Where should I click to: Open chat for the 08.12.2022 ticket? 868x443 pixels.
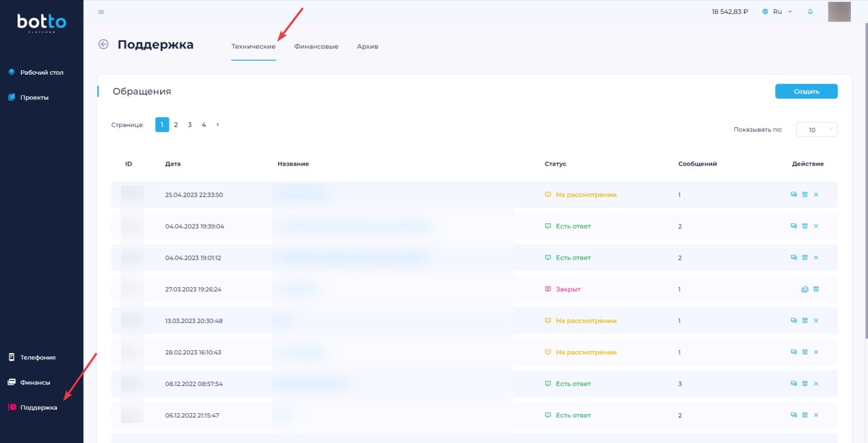793,384
